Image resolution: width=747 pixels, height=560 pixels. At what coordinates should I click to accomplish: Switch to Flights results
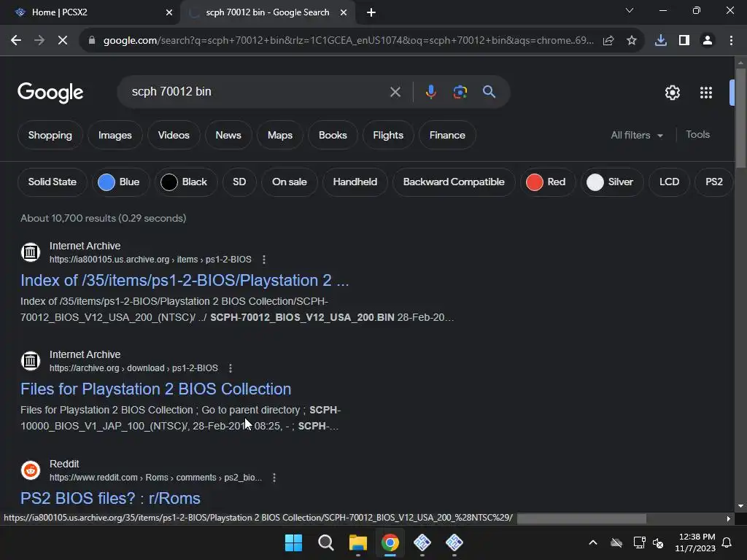(388, 135)
